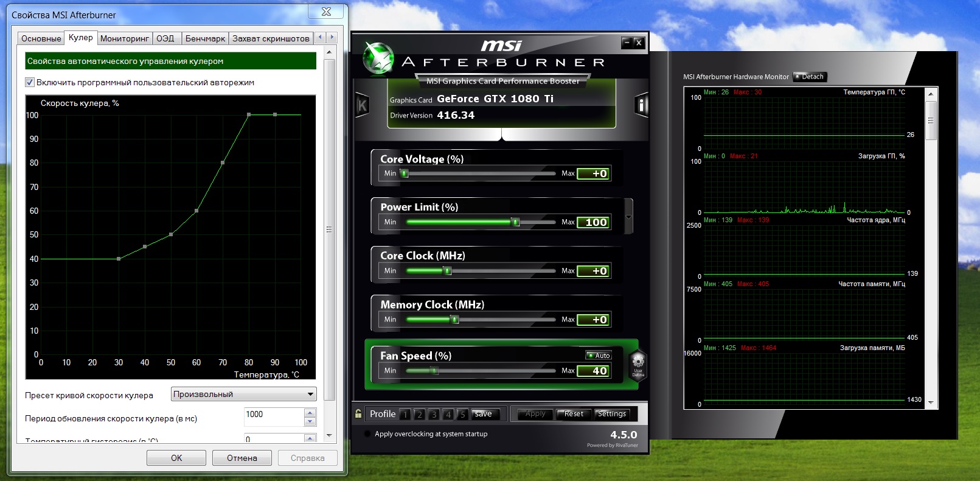Save the current profile

[485, 414]
